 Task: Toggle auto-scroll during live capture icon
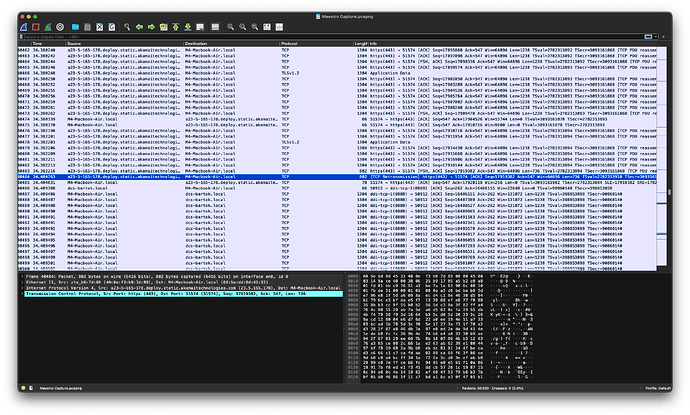tap(200, 27)
